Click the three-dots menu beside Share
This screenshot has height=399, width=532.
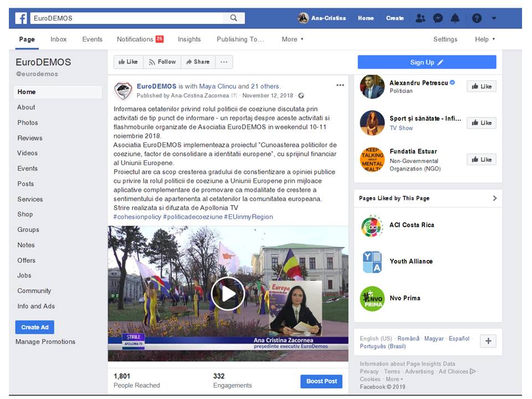click(224, 62)
